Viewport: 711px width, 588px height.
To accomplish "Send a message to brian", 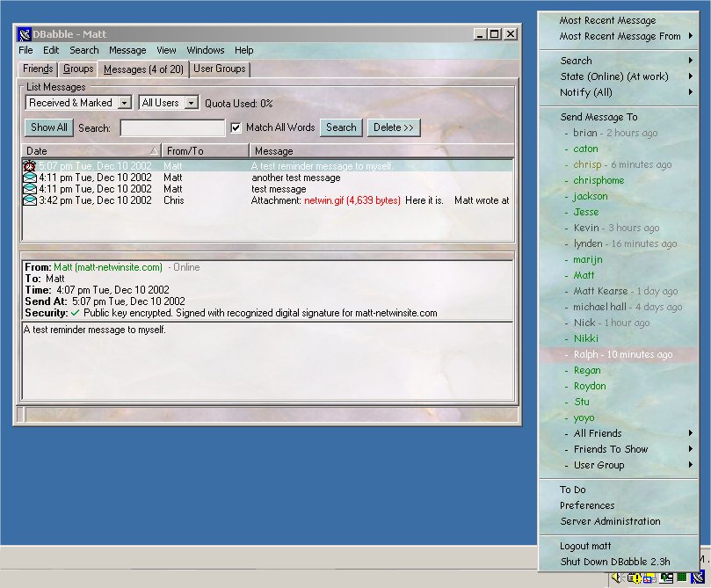I will (620, 133).
